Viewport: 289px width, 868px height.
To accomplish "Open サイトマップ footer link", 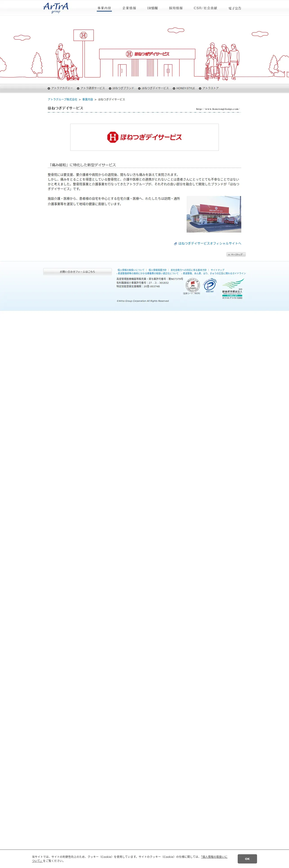I will [217, 270].
